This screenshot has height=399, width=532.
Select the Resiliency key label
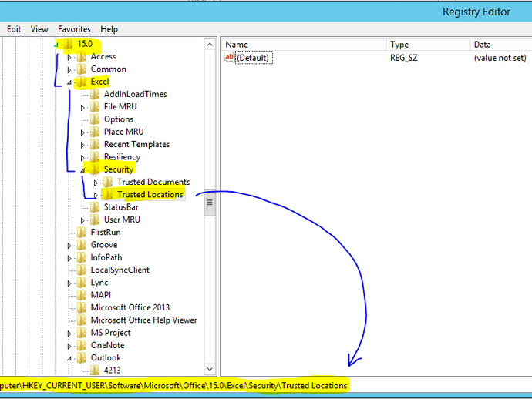pos(122,156)
